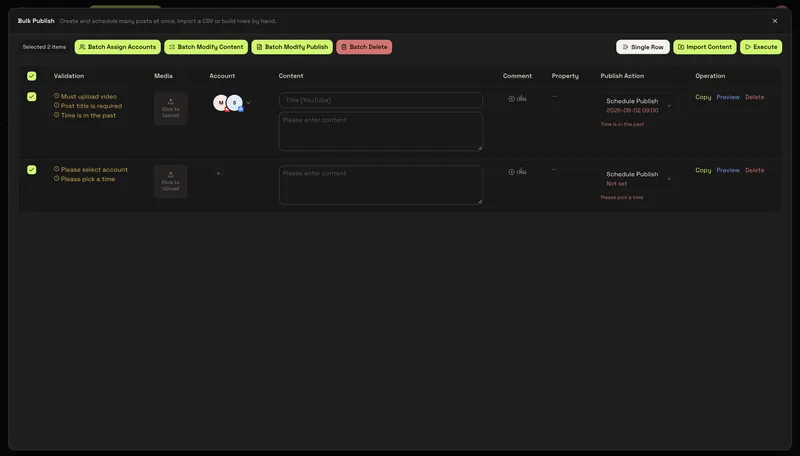800x456 pixels.
Task: Add comment in second row
Action: [517, 172]
